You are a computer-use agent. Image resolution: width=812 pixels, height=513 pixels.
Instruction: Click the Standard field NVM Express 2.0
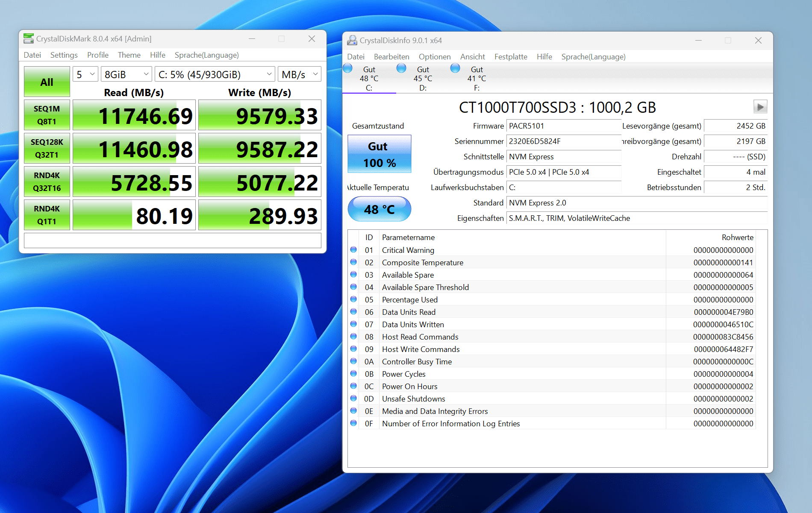pyautogui.click(x=637, y=203)
